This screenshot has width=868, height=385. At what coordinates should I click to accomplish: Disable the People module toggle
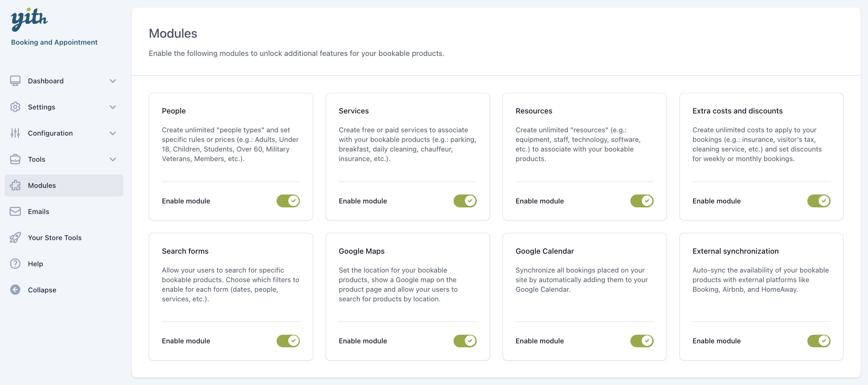(288, 201)
